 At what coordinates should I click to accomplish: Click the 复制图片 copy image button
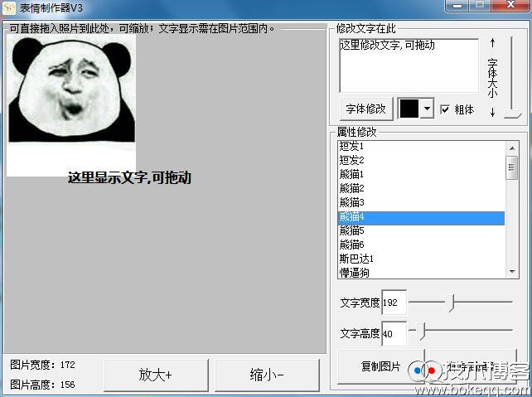(x=380, y=366)
